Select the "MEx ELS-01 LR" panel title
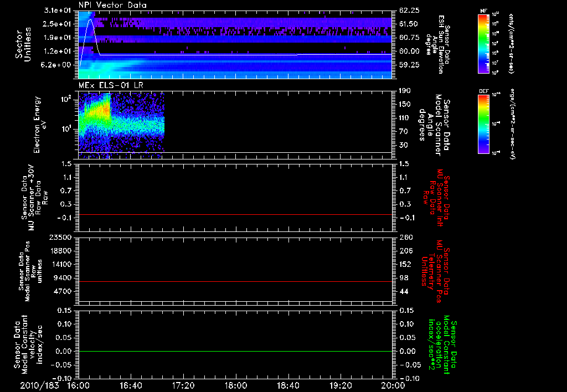 111,86
